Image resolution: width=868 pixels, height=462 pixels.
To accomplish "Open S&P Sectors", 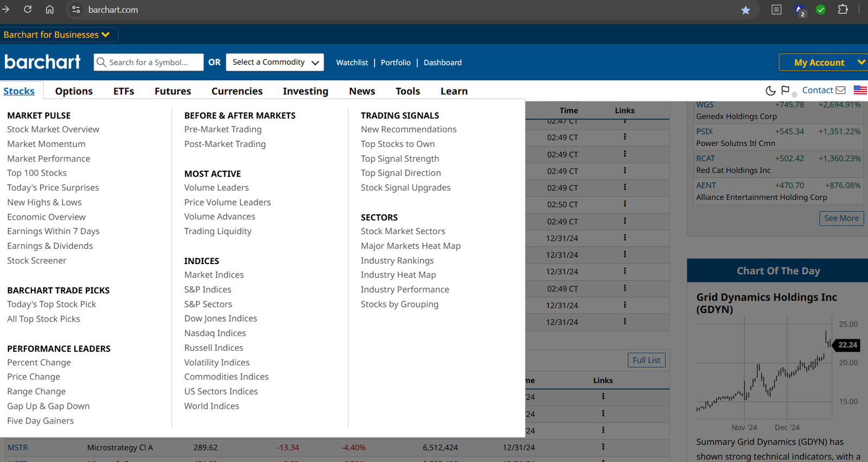I will [x=208, y=304].
